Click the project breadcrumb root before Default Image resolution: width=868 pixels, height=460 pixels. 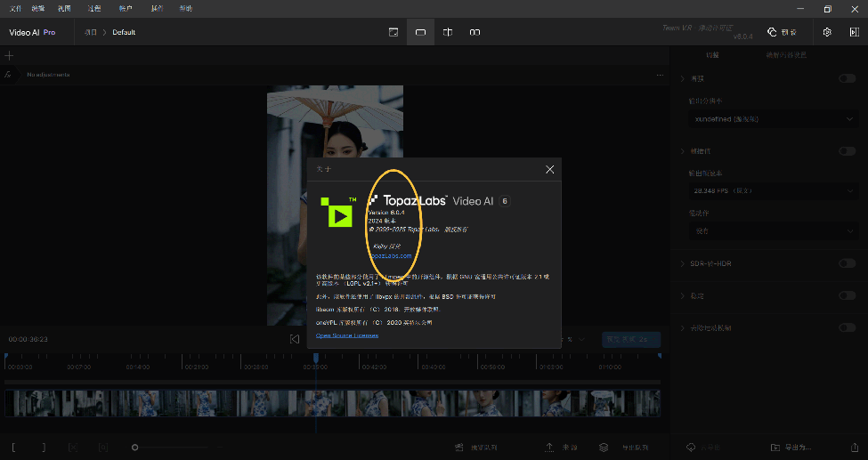[90, 32]
